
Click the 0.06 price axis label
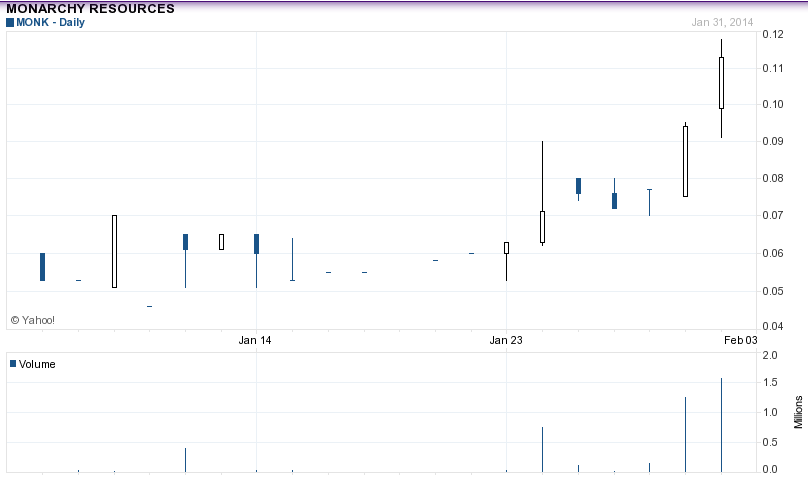pos(773,253)
